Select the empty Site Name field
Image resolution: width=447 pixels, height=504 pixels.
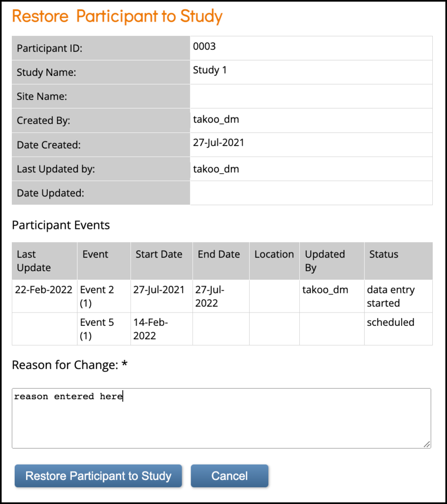[x=310, y=96]
